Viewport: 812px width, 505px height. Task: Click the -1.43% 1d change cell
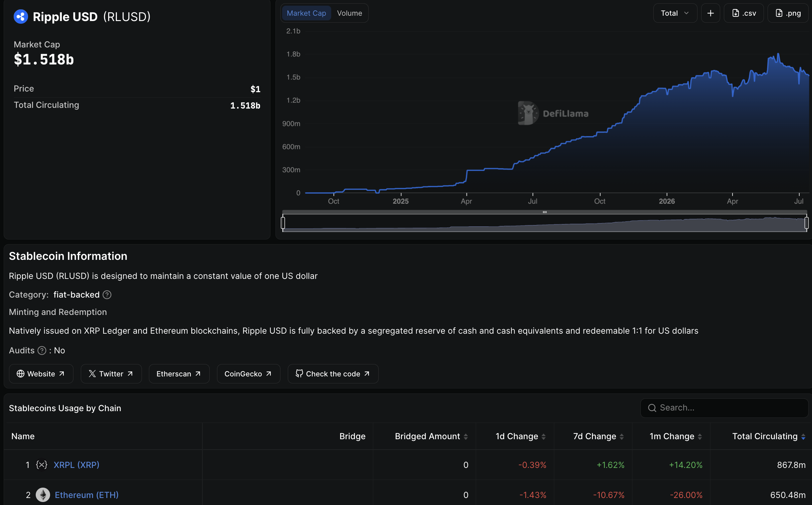pos(533,495)
